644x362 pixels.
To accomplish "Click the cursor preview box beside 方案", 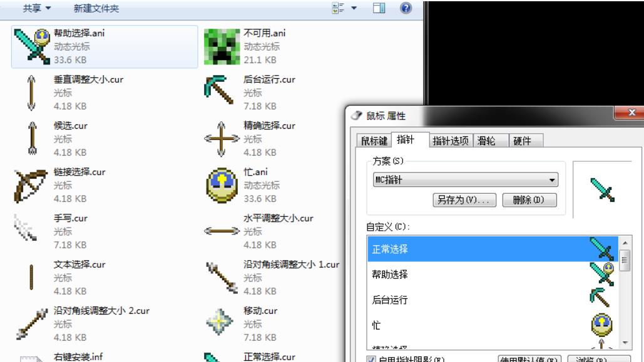I will point(602,189).
